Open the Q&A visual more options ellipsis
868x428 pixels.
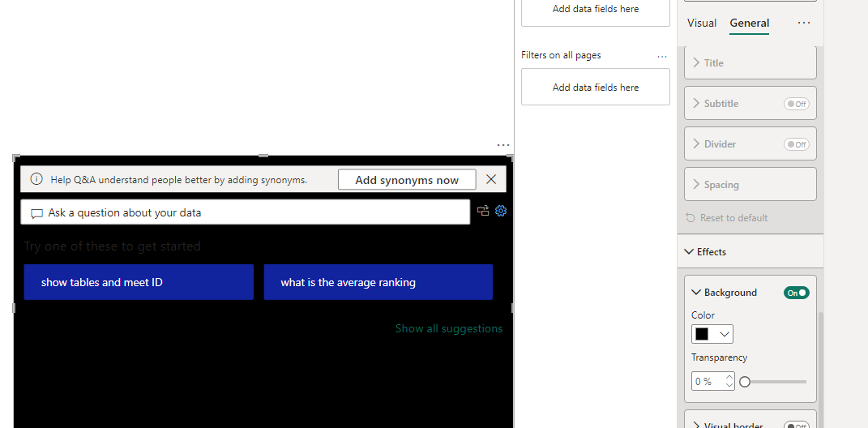[502, 145]
